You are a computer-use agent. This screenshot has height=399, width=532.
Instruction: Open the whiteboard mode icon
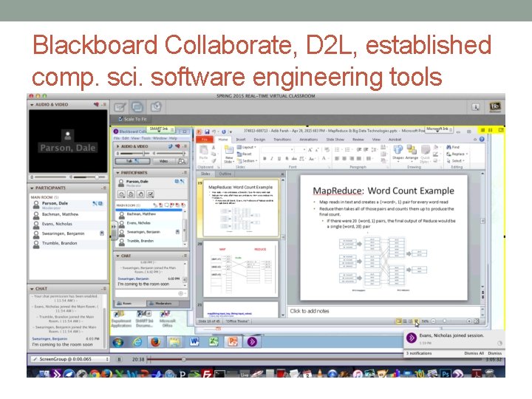120,107
